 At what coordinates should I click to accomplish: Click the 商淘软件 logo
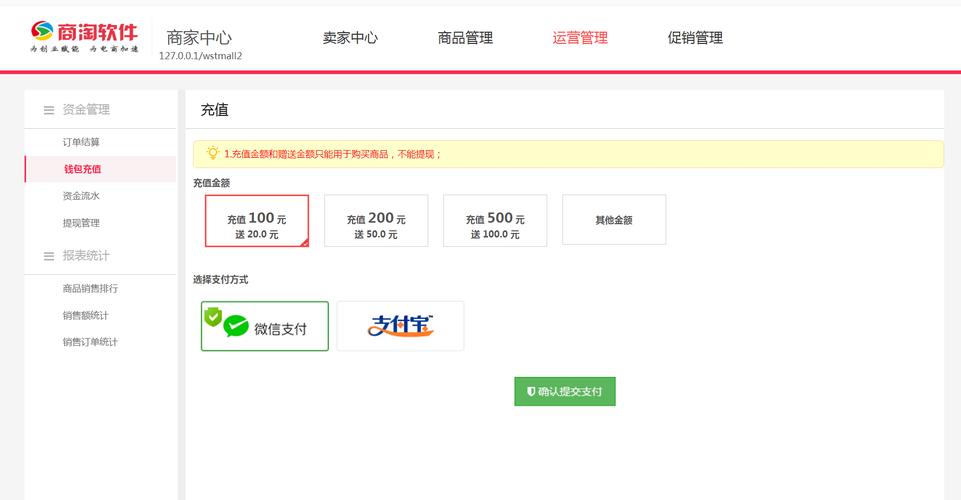tap(85, 37)
